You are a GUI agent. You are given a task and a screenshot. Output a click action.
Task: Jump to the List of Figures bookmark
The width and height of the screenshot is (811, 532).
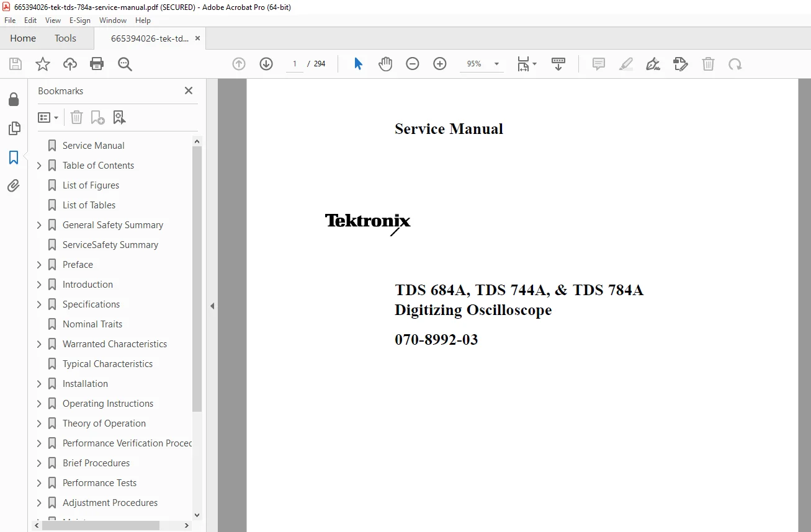[91, 185]
